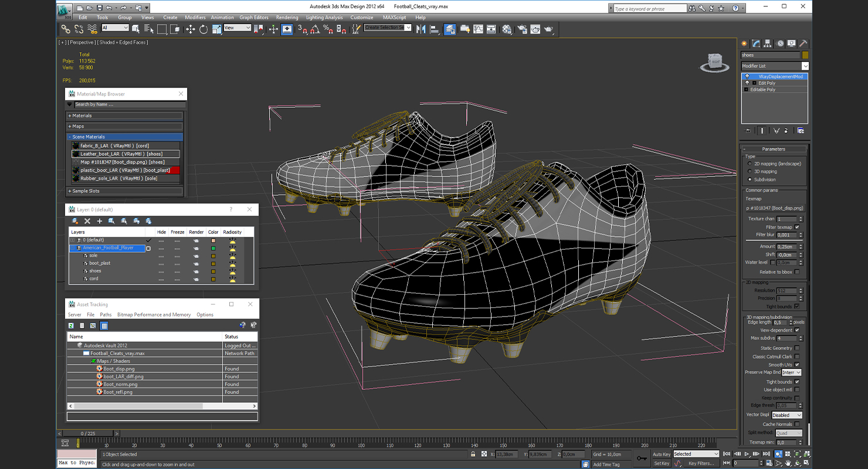The height and width of the screenshot is (469, 868).
Task: Select the Select Object tool
Action: pos(135,29)
